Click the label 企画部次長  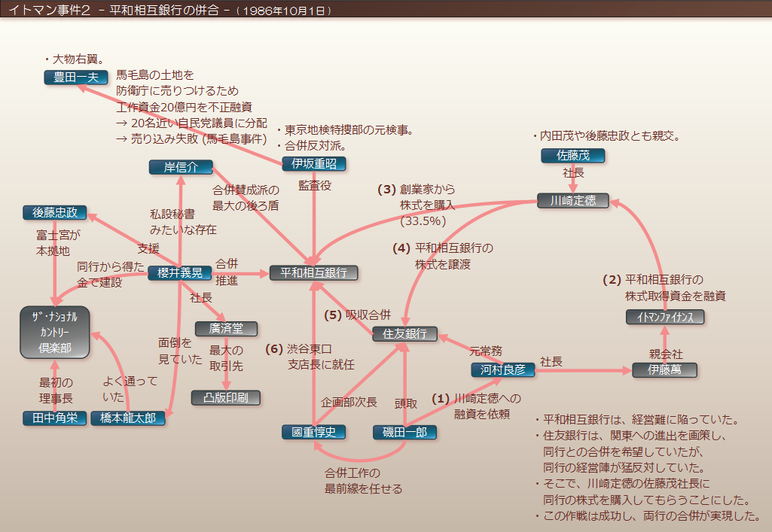pos(349,403)
